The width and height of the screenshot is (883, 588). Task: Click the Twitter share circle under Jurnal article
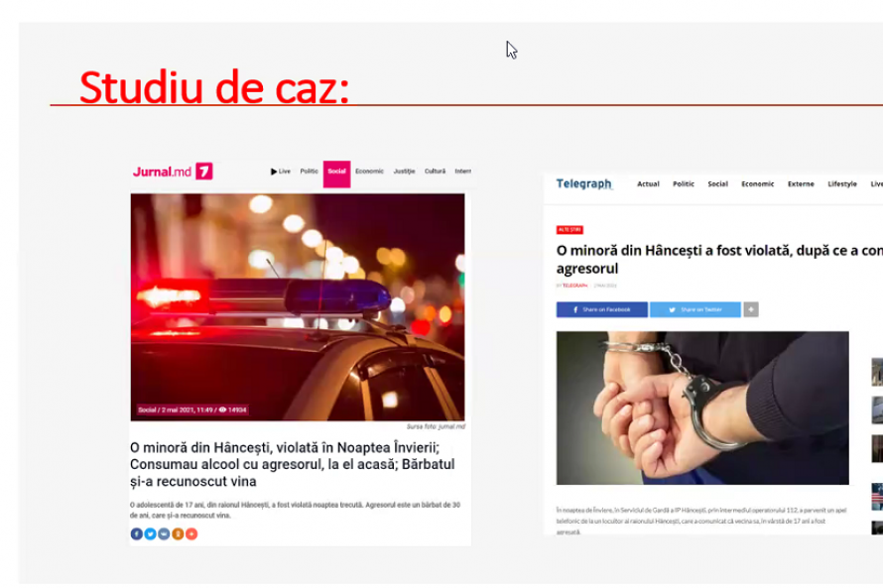pyautogui.click(x=151, y=533)
